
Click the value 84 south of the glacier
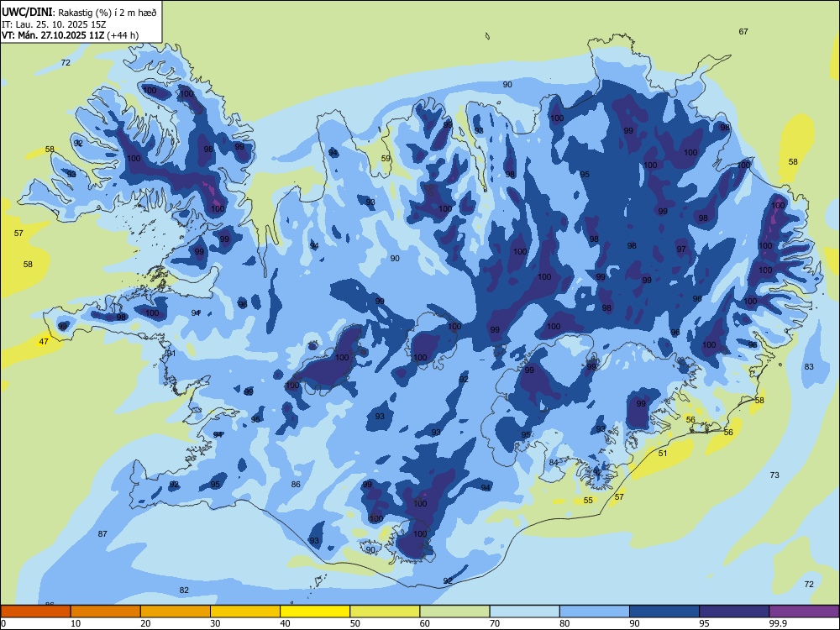(554, 462)
